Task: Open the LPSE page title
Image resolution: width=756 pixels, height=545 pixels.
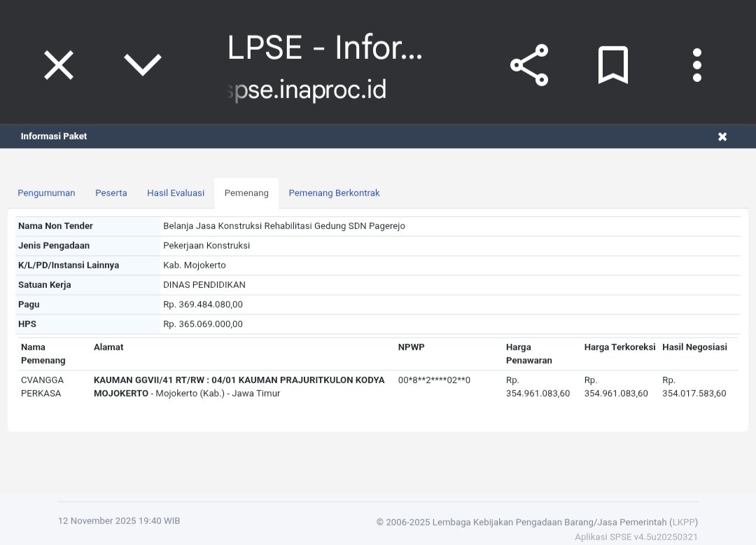Action: pyautogui.click(x=324, y=48)
